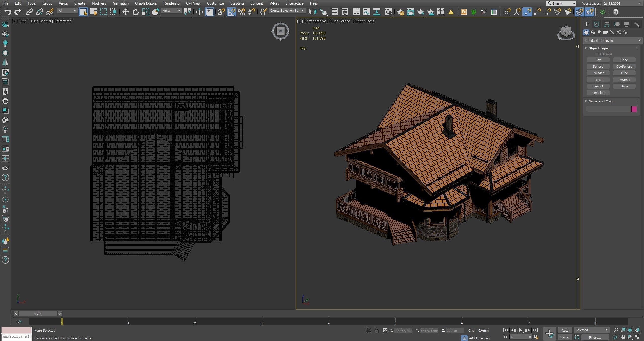Click the magenta object color swatch
The image size is (644, 341).
click(x=634, y=109)
